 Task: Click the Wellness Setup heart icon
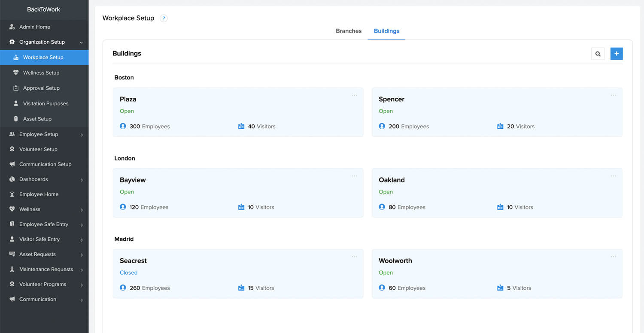point(16,73)
